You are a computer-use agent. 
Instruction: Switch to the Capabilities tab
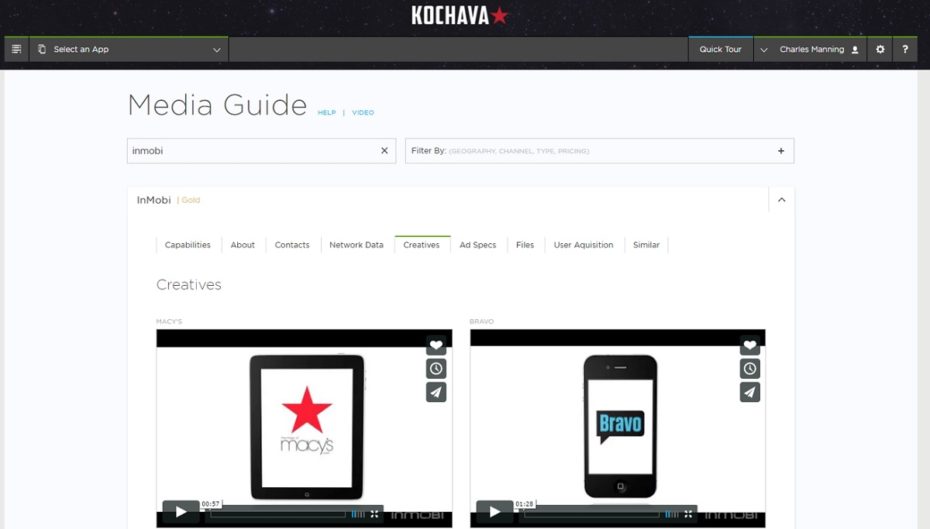187,245
